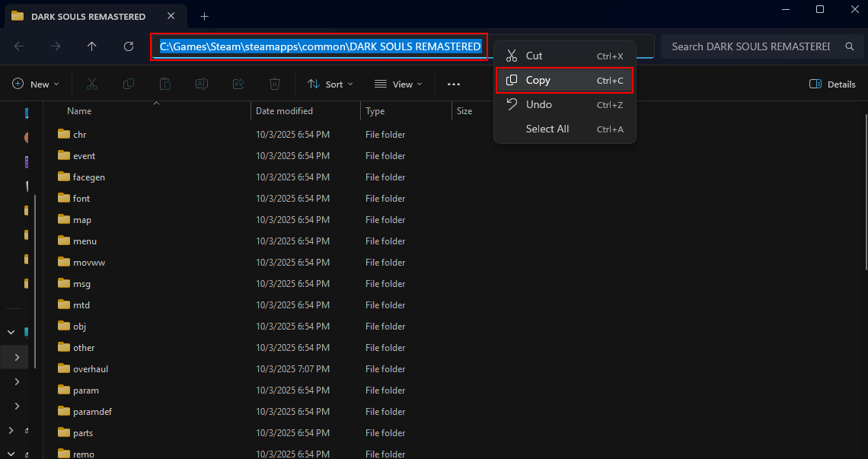Sort by Size column header
This screenshot has height=459, width=868.
click(x=464, y=110)
